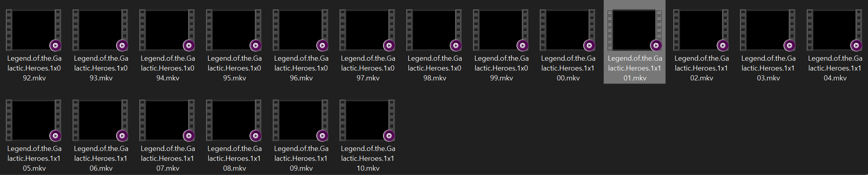
Task: Click the 1x106.mkv video thumbnail
Action: point(101,121)
